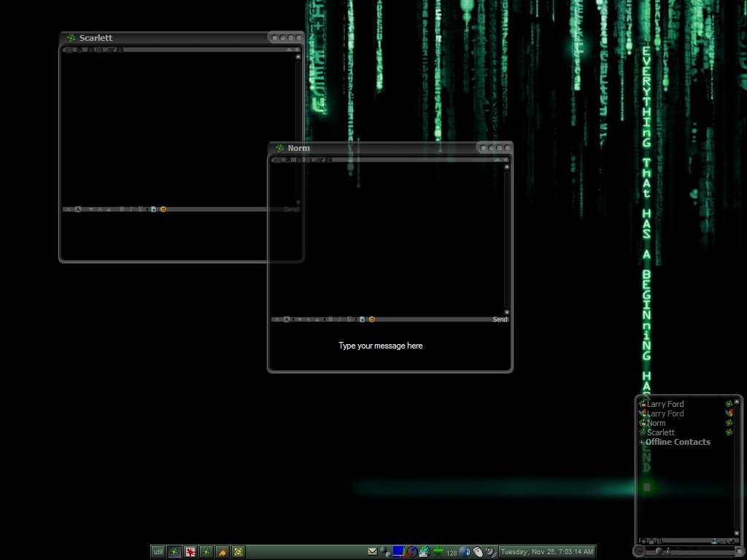Click the network computers tray icon
Screen dimensions: 747x560
click(385, 552)
